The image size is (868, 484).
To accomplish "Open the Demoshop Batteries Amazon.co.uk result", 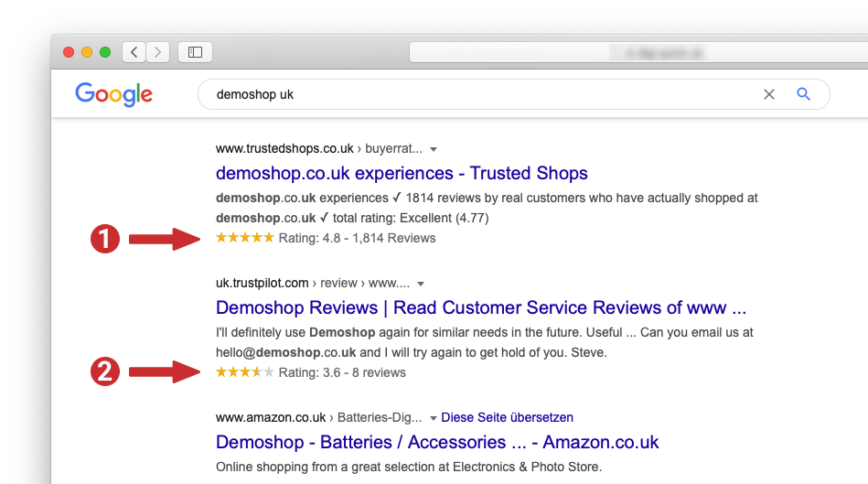I will click(437, 442).
